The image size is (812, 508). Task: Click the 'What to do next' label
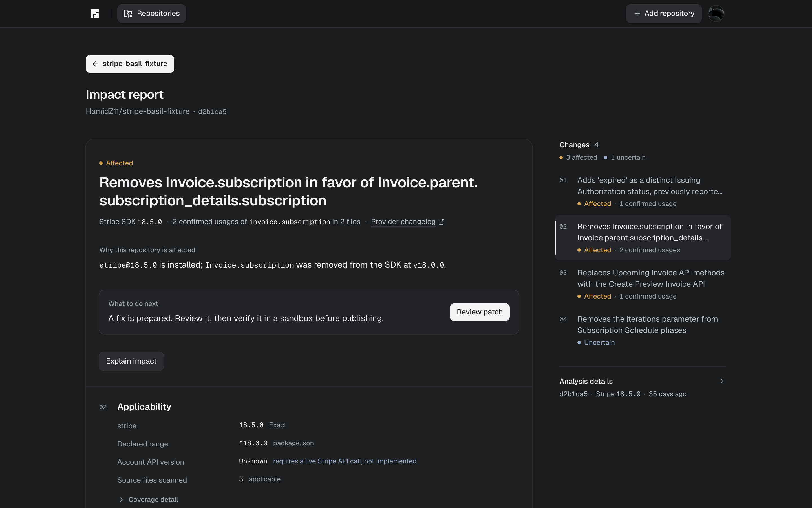(133, 304)
